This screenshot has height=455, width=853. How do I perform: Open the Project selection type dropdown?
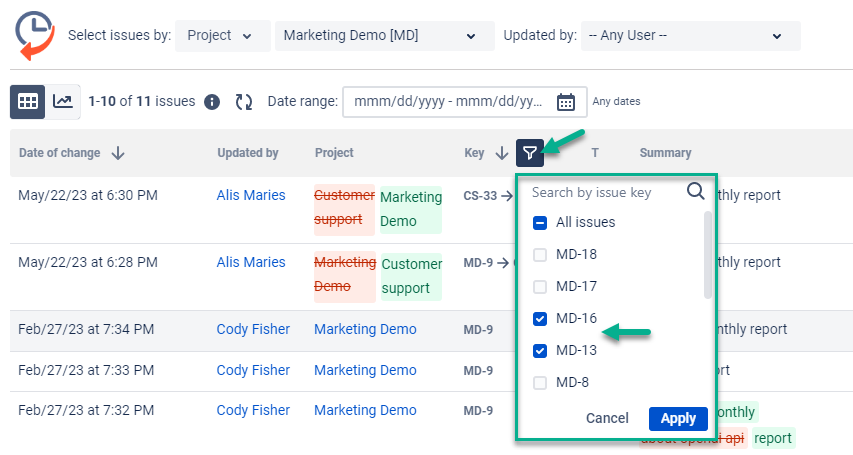[222, 36]
